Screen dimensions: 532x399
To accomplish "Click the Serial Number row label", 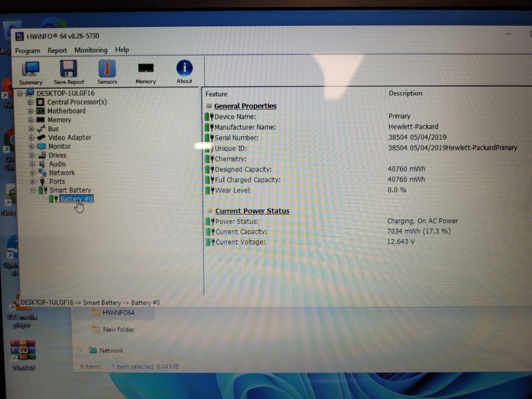I will point(236,138).
